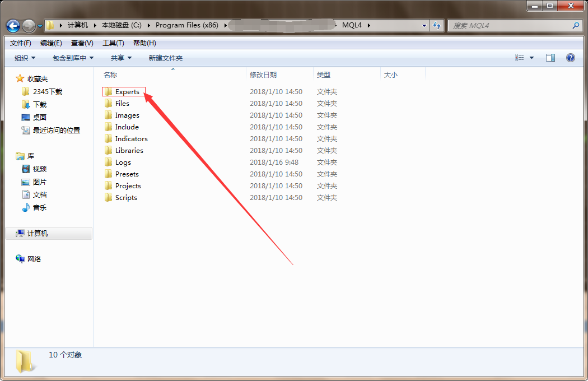
Task: Open the Help question mark icon
Action: [x=570, y=58]
